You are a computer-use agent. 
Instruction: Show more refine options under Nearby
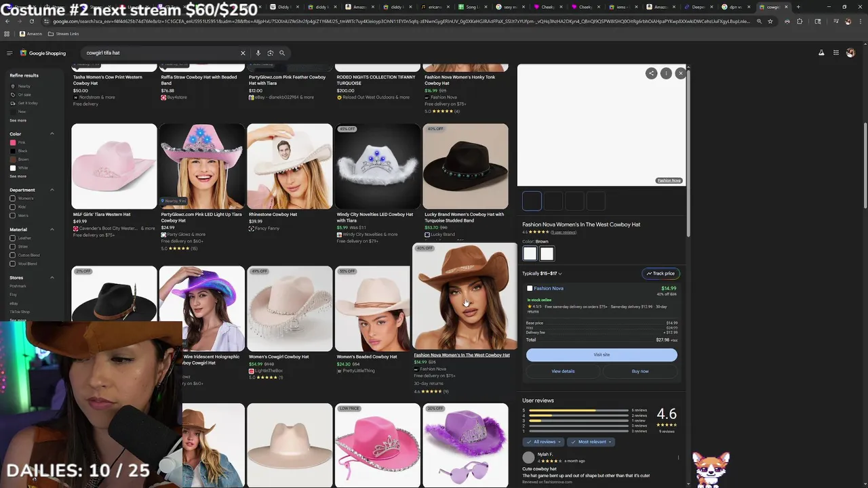point(18,121)
